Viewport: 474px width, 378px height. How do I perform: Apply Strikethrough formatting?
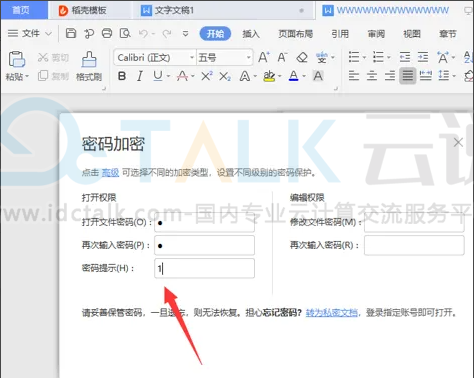coord(182,76)
